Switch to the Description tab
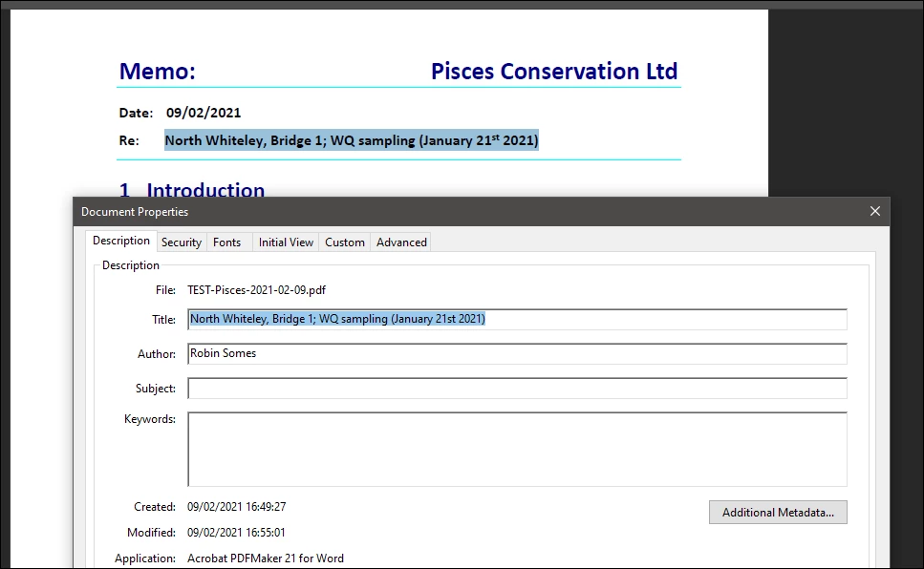The height and width of the screenshot is (569, 924). pyautogui.click(x=120, y=241)
